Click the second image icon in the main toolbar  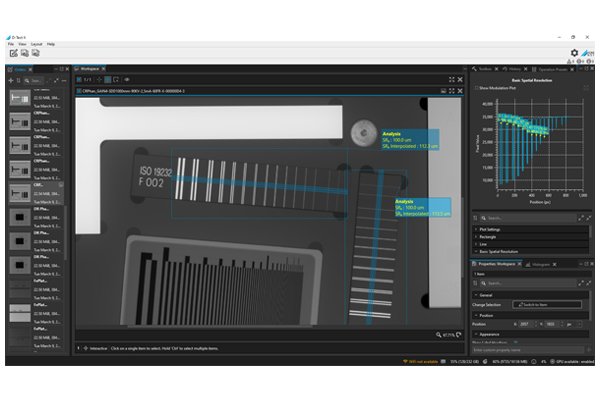[x=25, y=53]
